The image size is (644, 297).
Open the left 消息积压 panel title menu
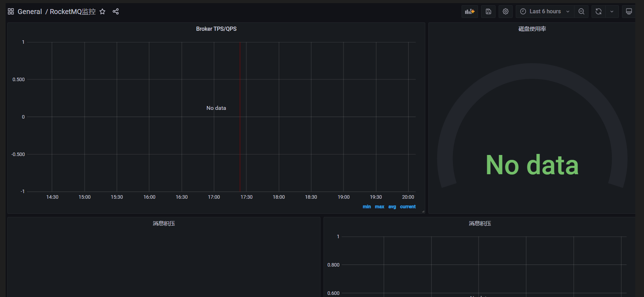164,223
